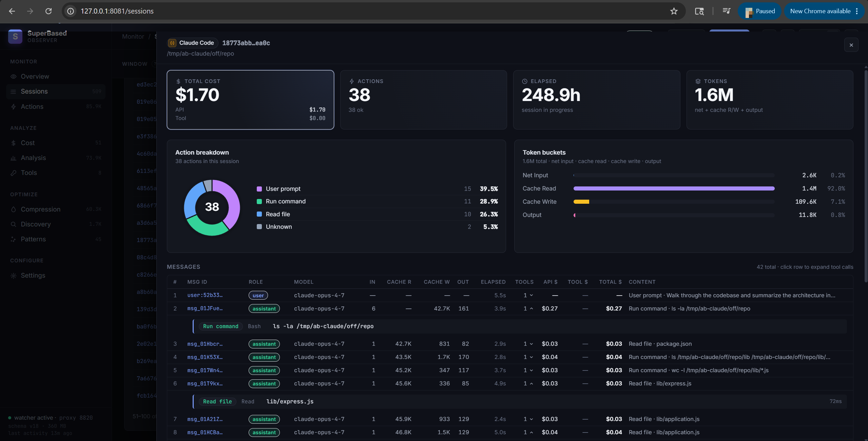Open Discovery in the sidebar
The height and width of the screenshot is (441, 868).
tap(56, 224)
